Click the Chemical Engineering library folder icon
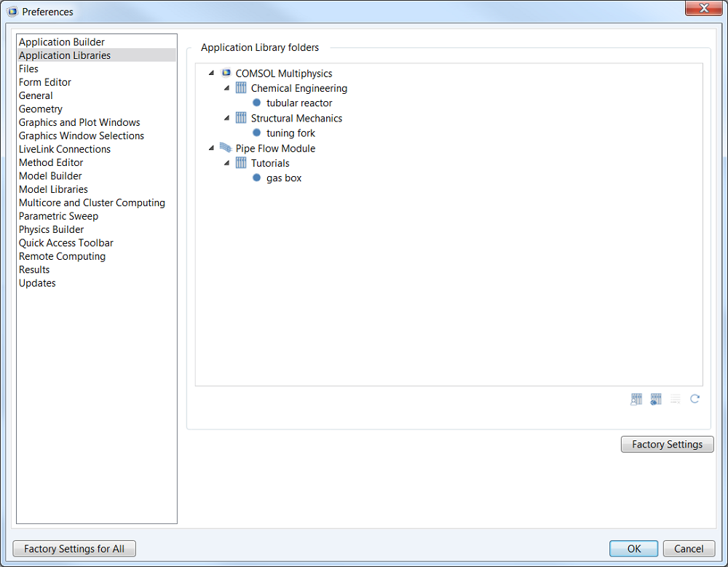 coord(241,88)
